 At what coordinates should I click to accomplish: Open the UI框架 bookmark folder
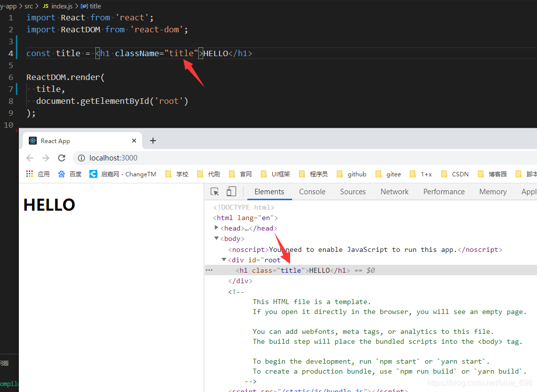tap(275, 174)
